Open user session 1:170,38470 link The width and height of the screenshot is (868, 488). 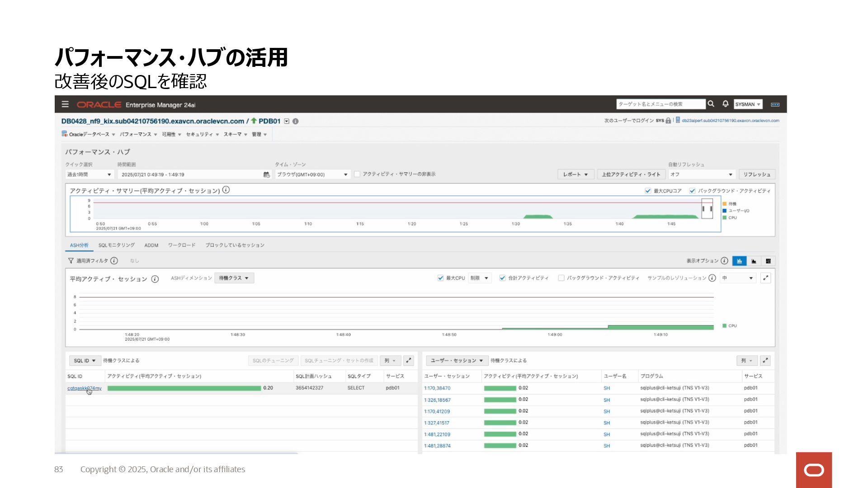(x=437, y=388)
